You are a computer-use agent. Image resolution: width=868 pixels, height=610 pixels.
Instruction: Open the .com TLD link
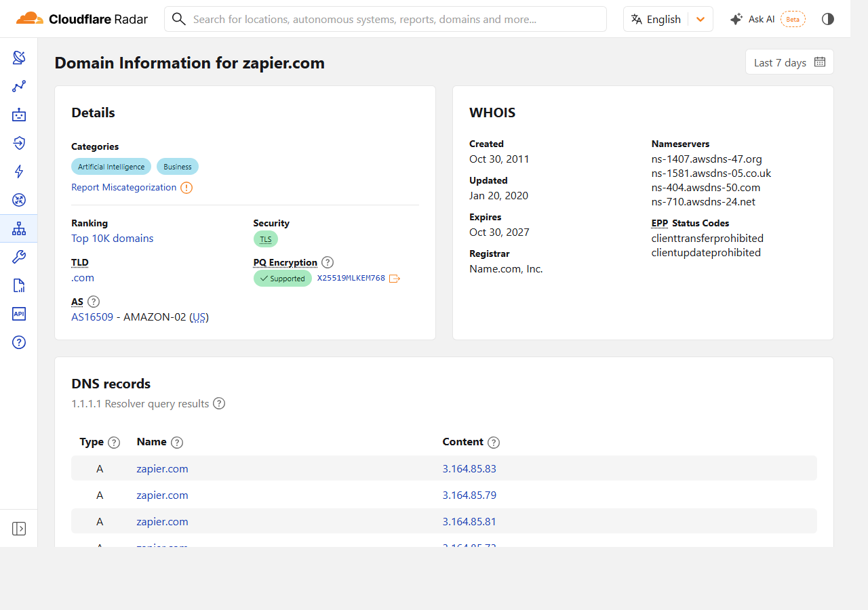point(83,278)
